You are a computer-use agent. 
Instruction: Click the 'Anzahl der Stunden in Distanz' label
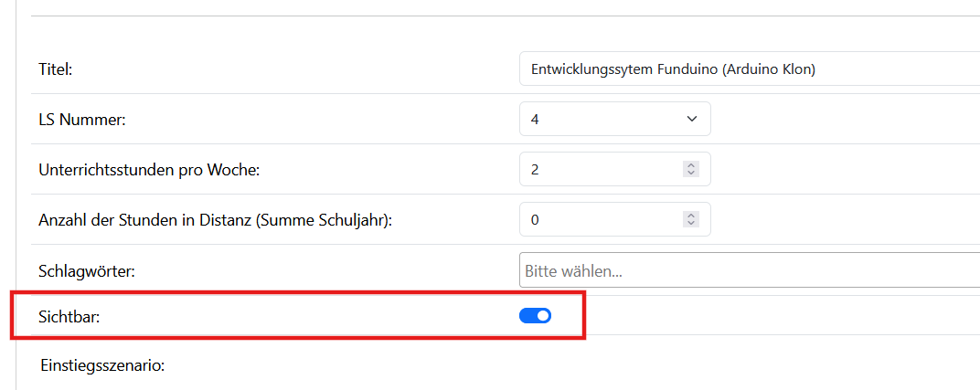click(215, 220)
